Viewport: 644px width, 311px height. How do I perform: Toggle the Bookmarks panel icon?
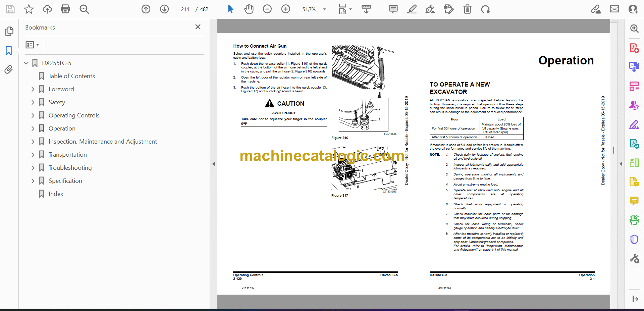(9, 51)
